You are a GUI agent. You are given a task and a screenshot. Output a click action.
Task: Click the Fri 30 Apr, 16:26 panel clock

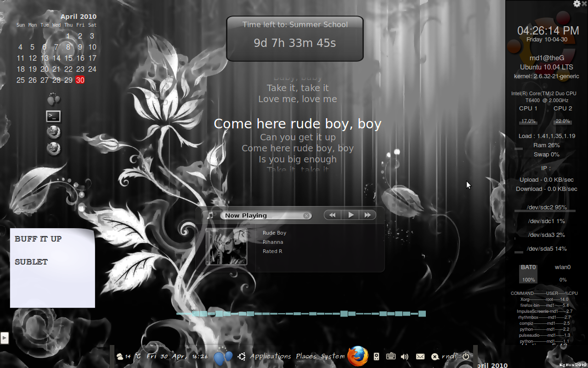[177, 356]
